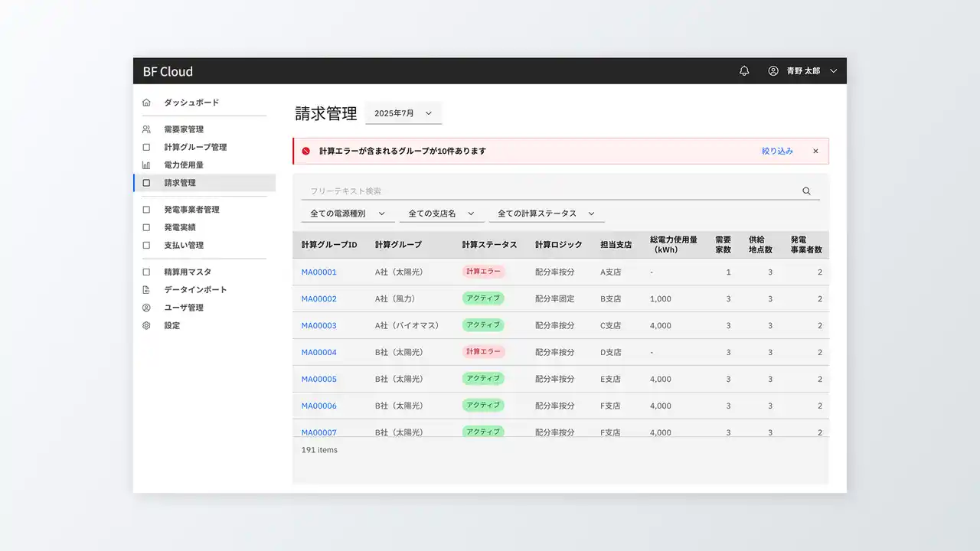This screenshot has height=551, width=980.
Task: Dismiss the calculation error alert banner
Action: tap(815, 152)
